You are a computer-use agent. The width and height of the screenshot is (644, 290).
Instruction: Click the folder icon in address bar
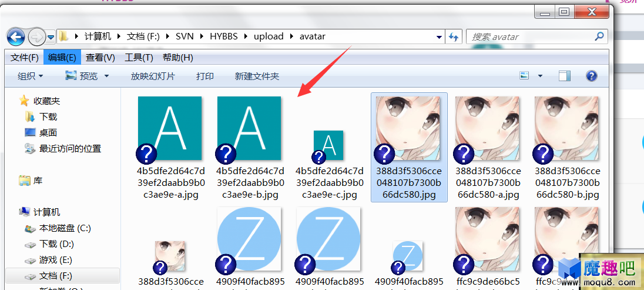(63, 36)
